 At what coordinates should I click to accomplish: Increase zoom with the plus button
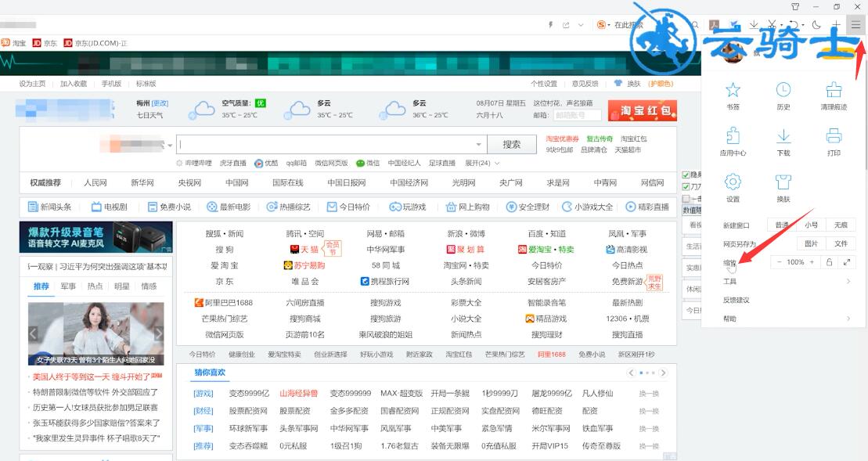pyautogui.click(x=812, y=261)
